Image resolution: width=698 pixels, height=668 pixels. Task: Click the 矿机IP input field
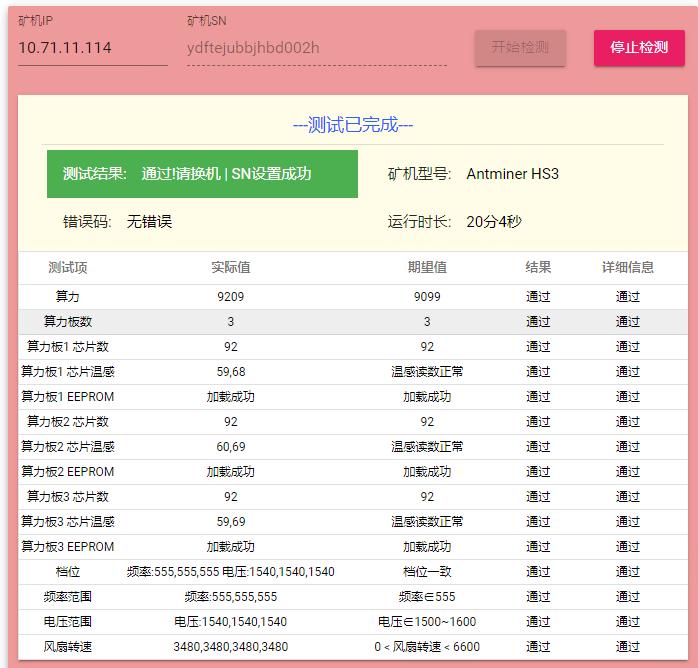(92, 48)
